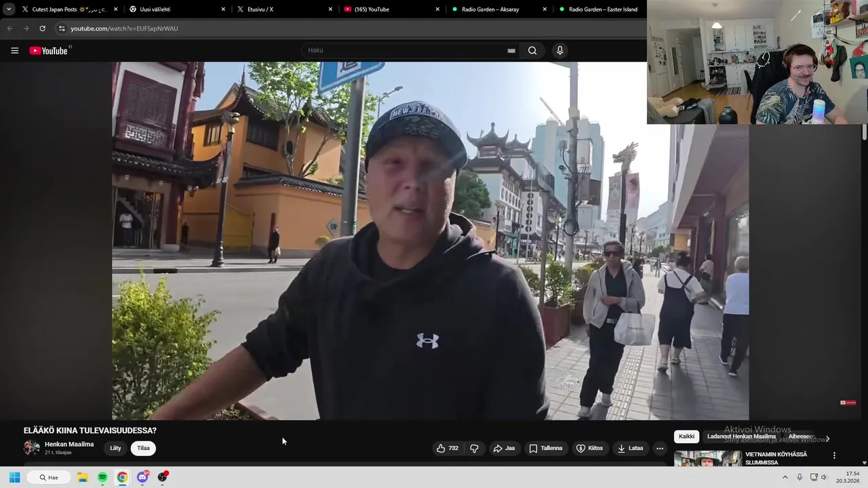The image size is (868, 488).
Task: Send thanks with the Kiitos button
Action: click(x=589, y=448)
